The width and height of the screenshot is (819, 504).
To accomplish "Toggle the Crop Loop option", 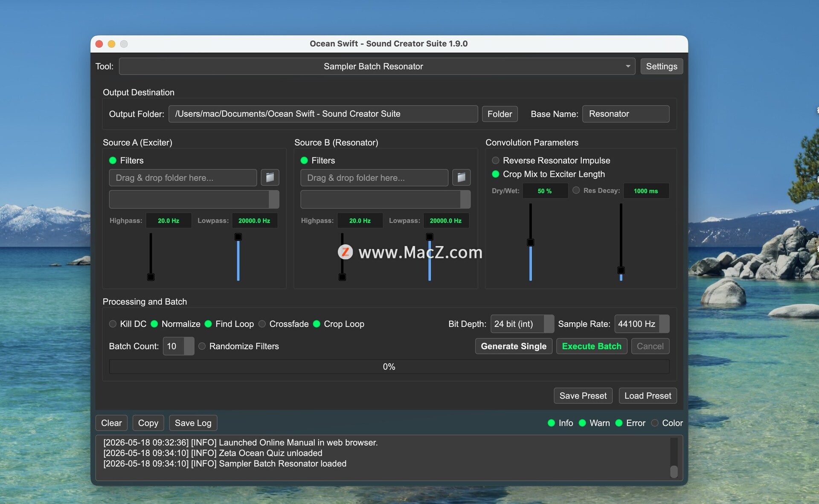I will click(317, 324).
